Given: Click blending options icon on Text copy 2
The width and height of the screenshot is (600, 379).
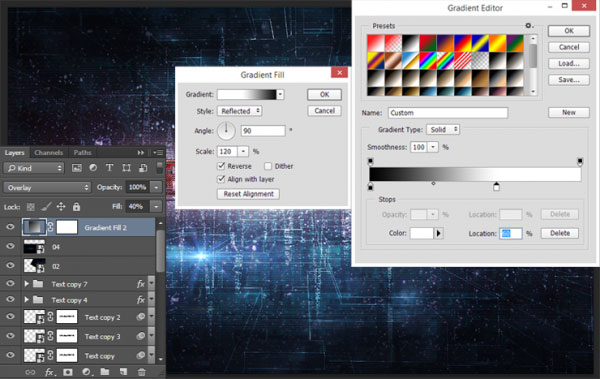Looking at the screenshot, I should coord(141,317).
